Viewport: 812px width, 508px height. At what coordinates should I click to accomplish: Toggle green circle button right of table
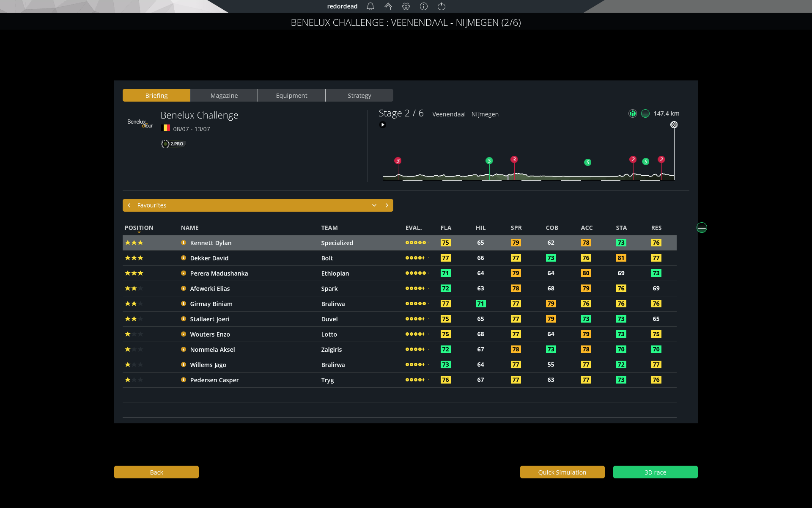pos(702,228)
